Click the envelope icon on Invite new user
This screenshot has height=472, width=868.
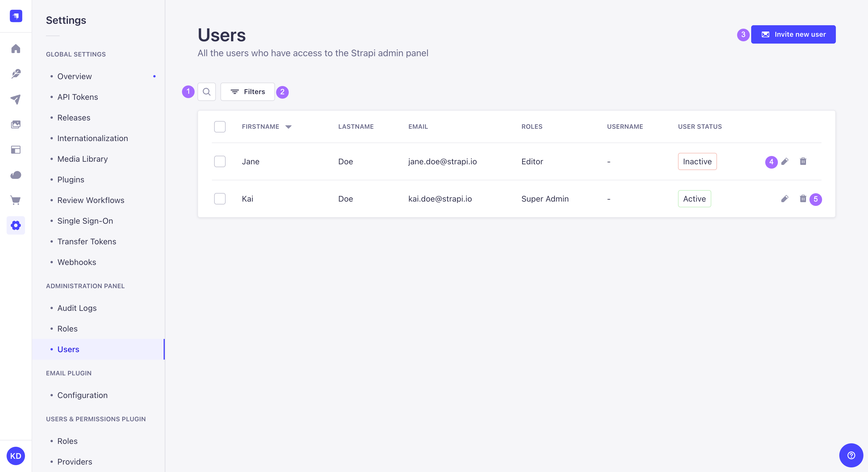pyautogui.click(x=765, y=34)
